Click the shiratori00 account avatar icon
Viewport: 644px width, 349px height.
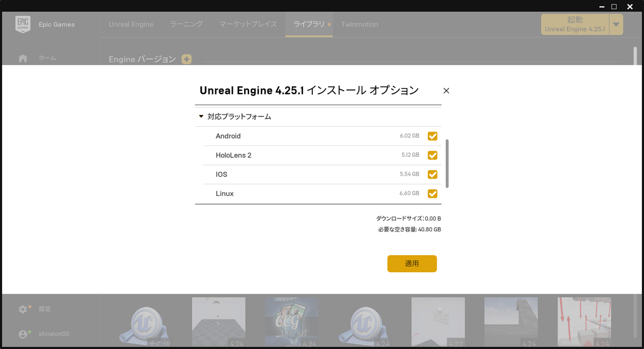point(23,334)
